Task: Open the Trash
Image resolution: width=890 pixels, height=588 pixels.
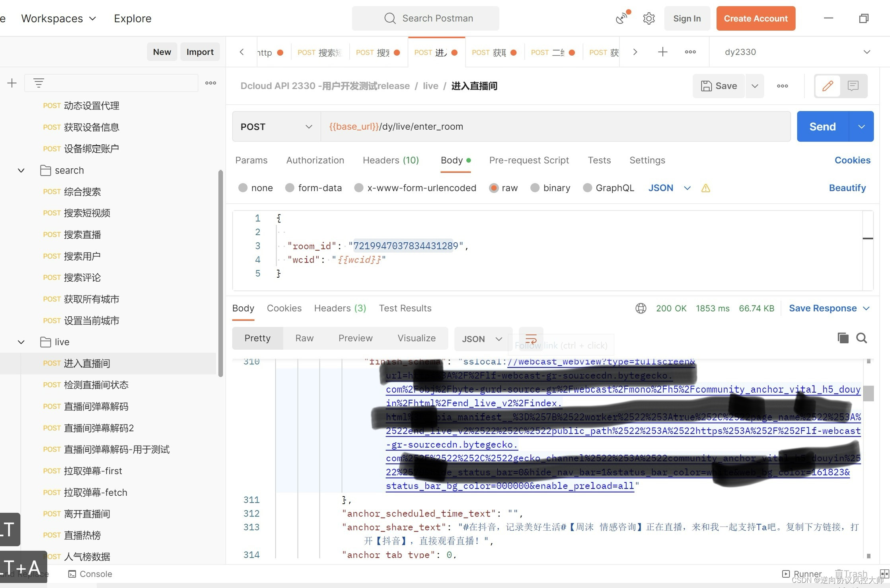Action: point(851,574)
